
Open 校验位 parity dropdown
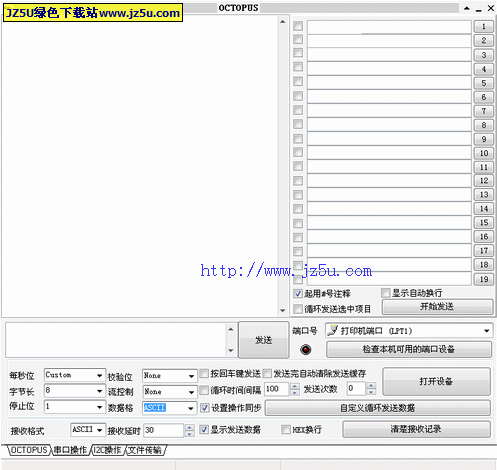191,376
